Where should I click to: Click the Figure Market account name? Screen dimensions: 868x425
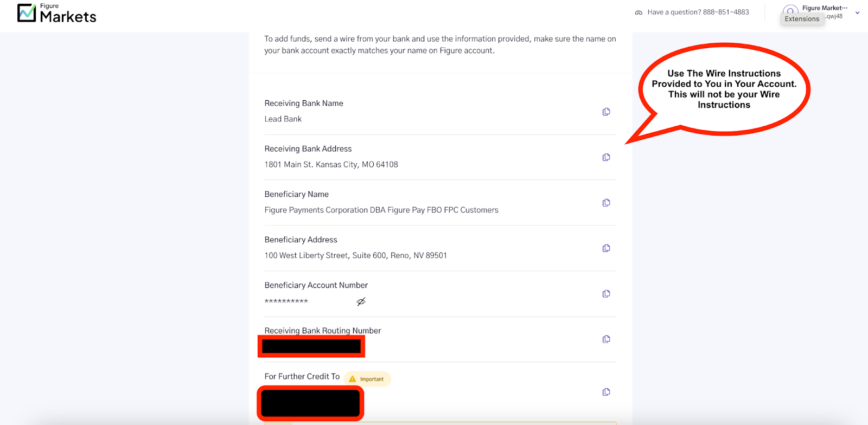[825, 8]
